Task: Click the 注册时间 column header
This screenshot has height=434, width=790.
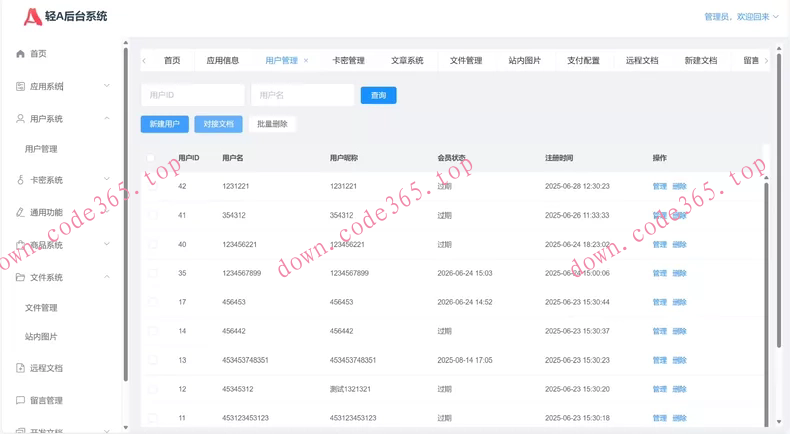Action: point(559,158)
